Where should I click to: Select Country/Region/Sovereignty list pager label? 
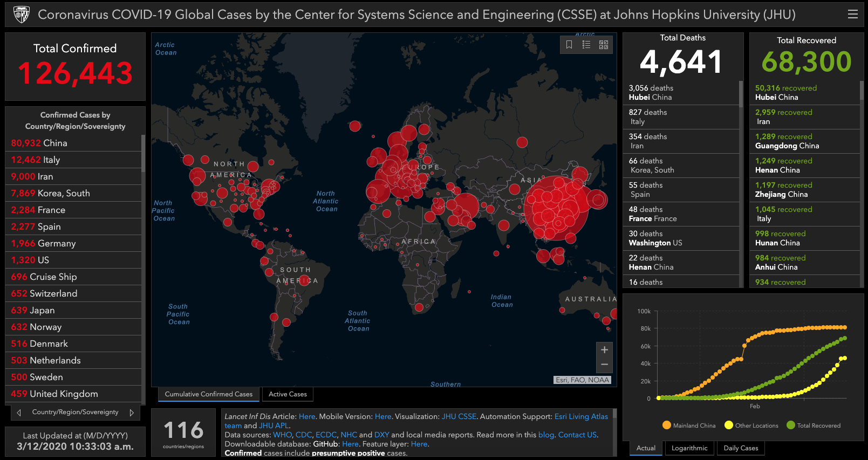point(75,412)
